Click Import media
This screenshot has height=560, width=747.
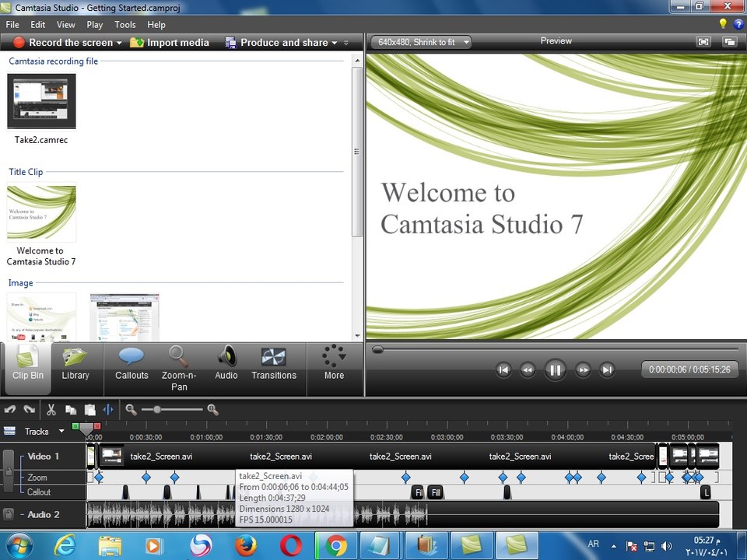click(170, 42)
